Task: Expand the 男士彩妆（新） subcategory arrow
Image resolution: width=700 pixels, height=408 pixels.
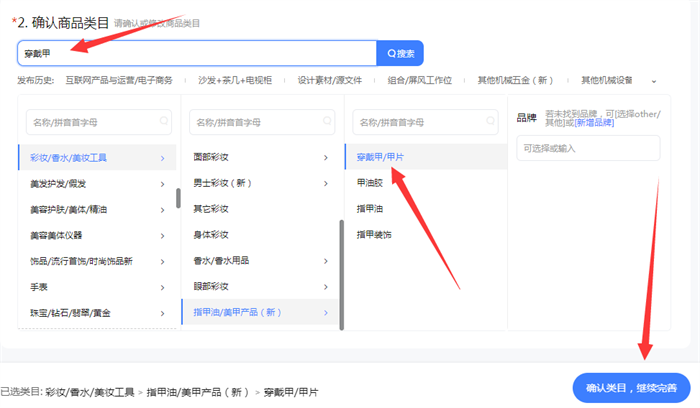Action: (325, 183)
